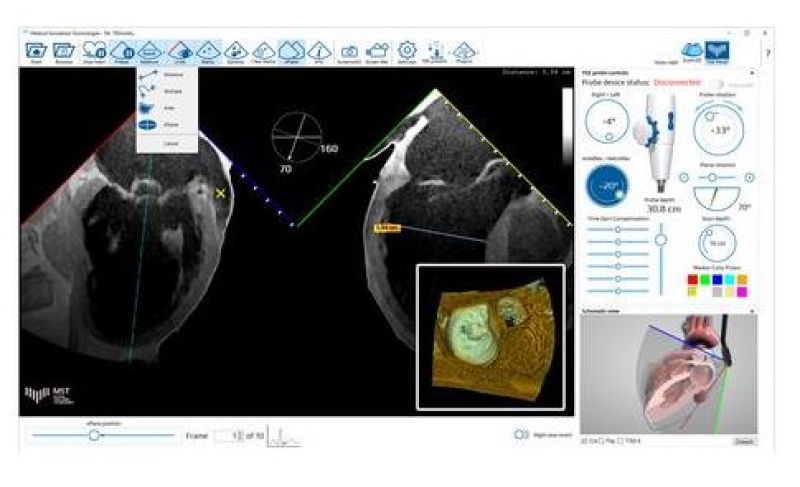Select Cancel in the measurement dropdown
The width and height of the screenshot is (800, 487).
(x=170, y=143)
